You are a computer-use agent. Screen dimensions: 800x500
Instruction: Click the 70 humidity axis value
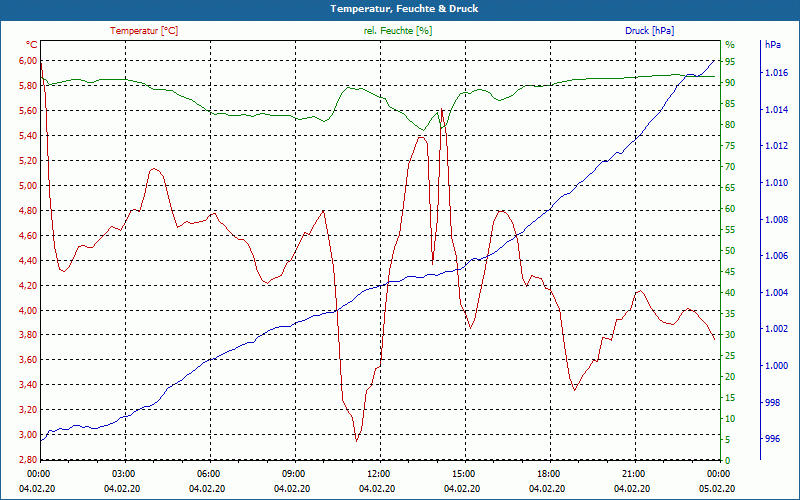pyautogui.click(x=730, y=167)
